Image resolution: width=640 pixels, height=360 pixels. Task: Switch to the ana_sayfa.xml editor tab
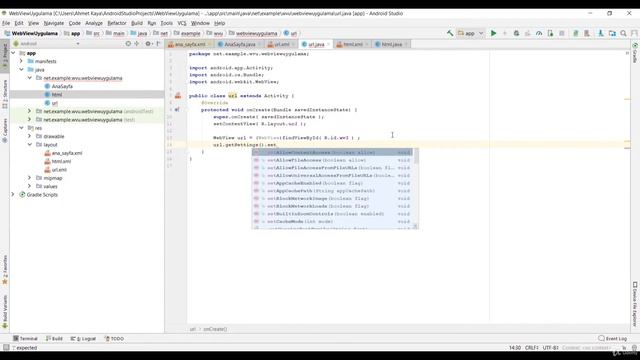190,44
